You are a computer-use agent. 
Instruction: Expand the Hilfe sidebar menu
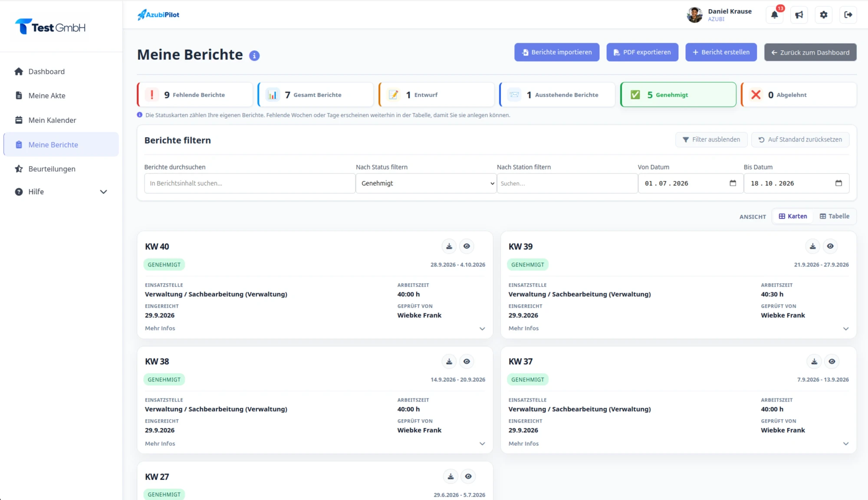(61, 192)
